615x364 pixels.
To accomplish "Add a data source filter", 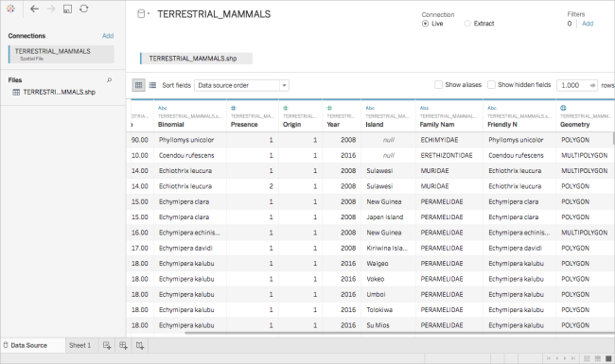I will point(588,24).
